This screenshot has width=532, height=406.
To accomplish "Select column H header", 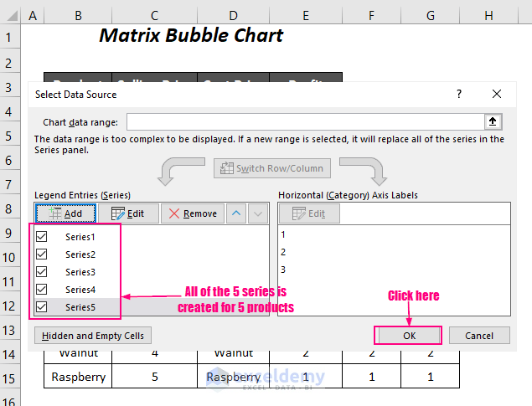I will (489, 16).
